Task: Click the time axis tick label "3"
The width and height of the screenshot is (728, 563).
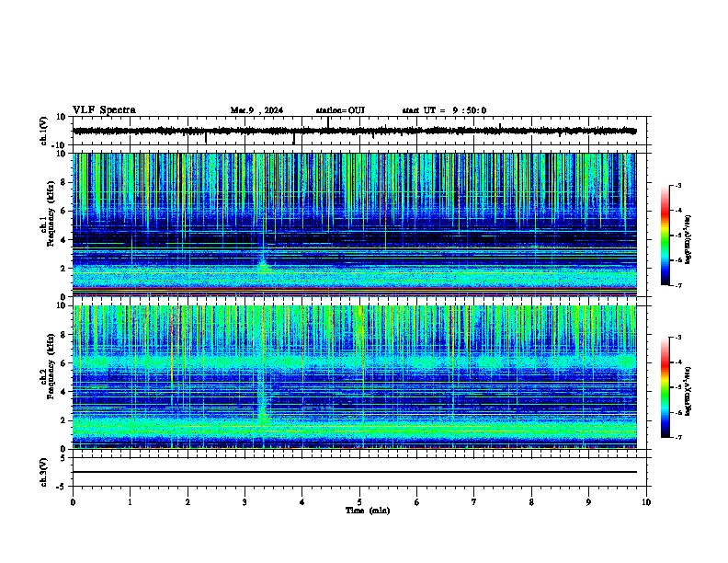Action: point(245,502)
